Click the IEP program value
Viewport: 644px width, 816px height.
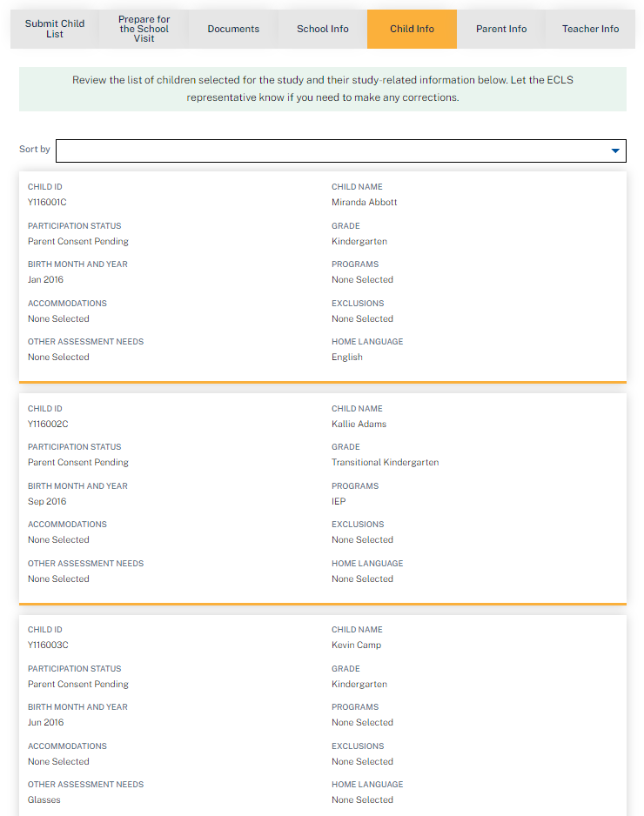(x=339, y=502)
